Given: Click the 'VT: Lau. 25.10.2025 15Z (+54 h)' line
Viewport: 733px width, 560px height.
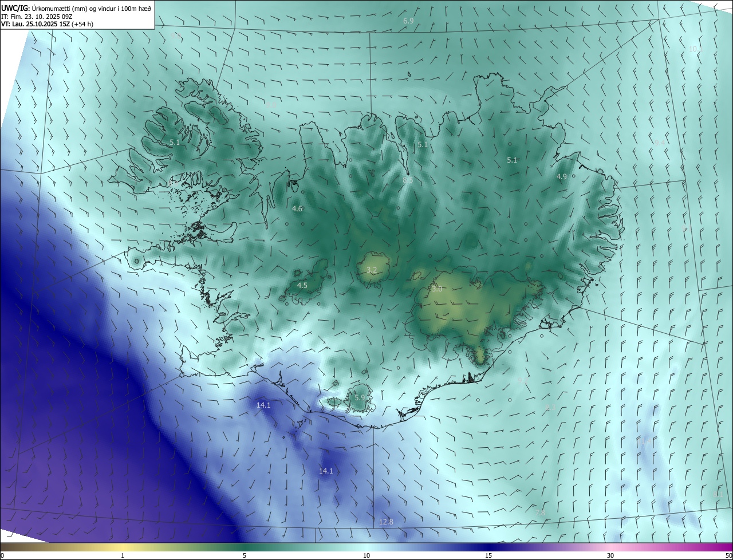Looking at the screenshot, I should point(47,24).
